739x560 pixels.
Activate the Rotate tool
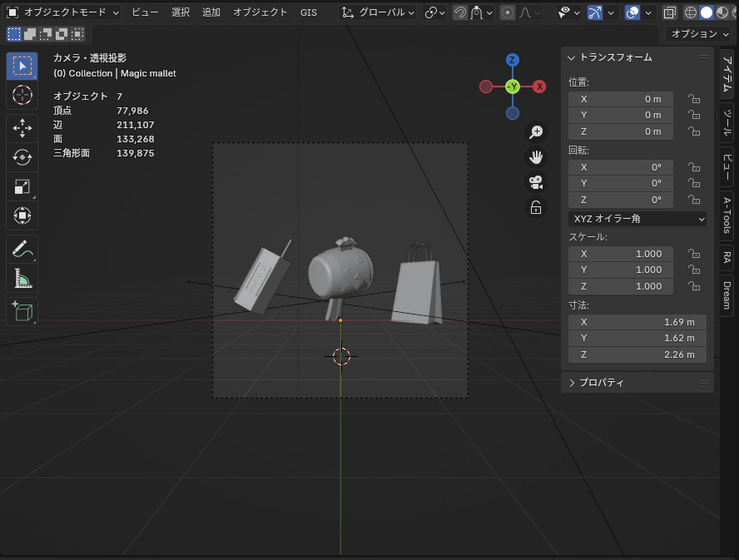[22, 157]
